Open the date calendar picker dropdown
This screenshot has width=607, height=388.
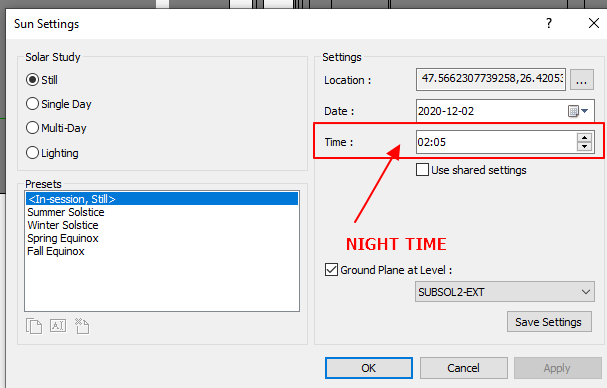pyautogui.click(x=578, y=111)
